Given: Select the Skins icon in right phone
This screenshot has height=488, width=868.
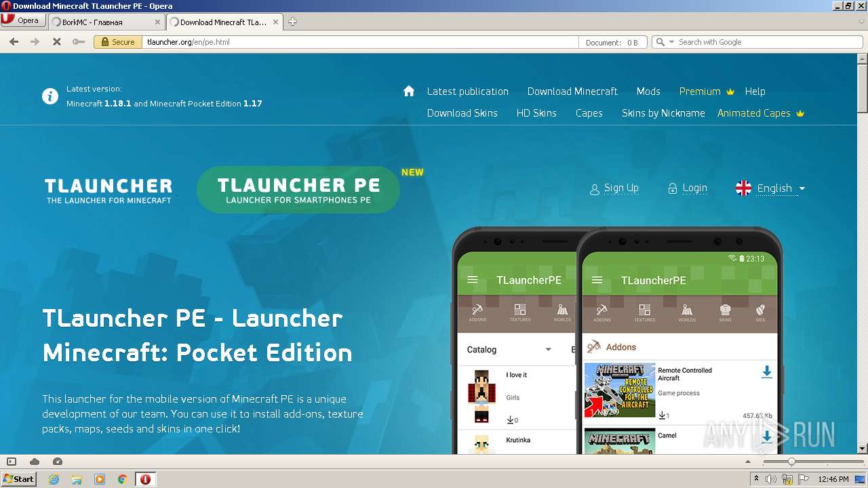Looking at the screenshot, I should (725, 312).
